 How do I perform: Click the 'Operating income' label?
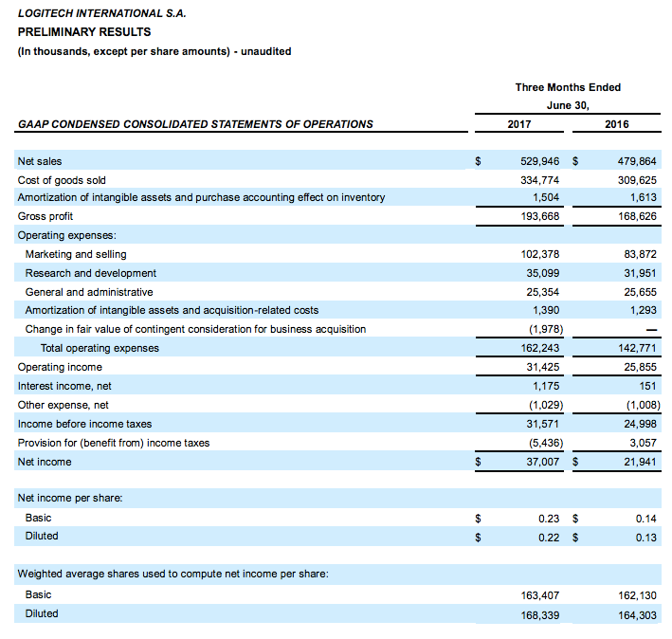coord(60,367)
